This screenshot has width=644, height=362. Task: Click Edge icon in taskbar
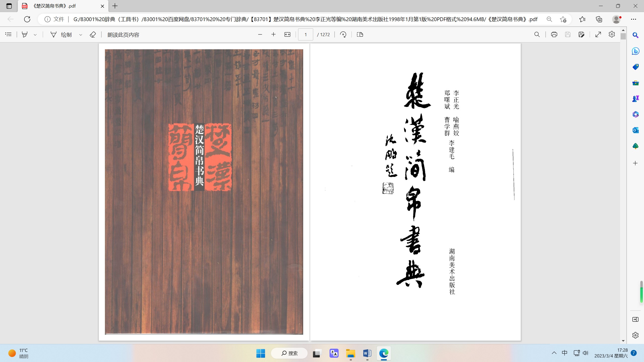384,353
